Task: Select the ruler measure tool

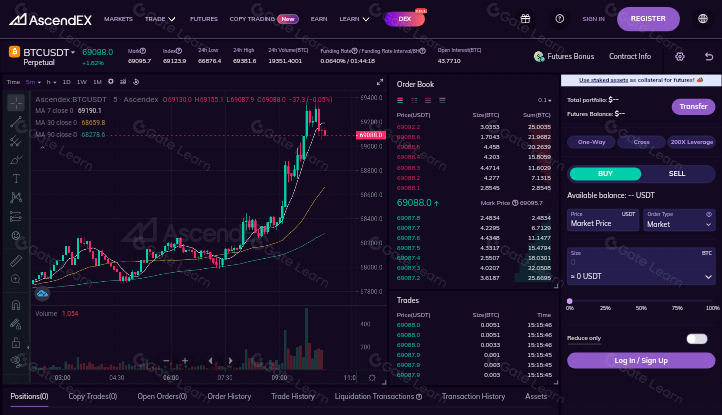Action: [x=16, y=261]
